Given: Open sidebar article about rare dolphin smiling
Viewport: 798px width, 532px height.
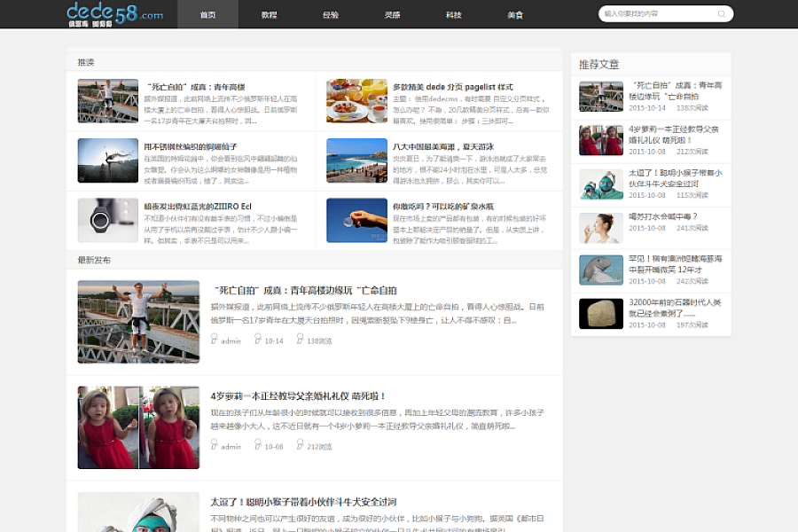Looking at the screenshot, I should (676, 264).
